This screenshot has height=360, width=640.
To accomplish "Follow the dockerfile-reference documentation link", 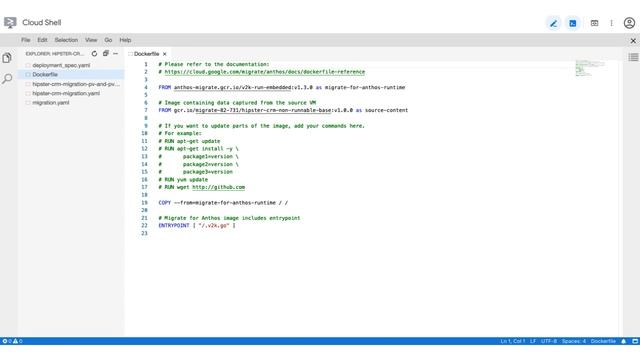I will click(x=264, y=72).
